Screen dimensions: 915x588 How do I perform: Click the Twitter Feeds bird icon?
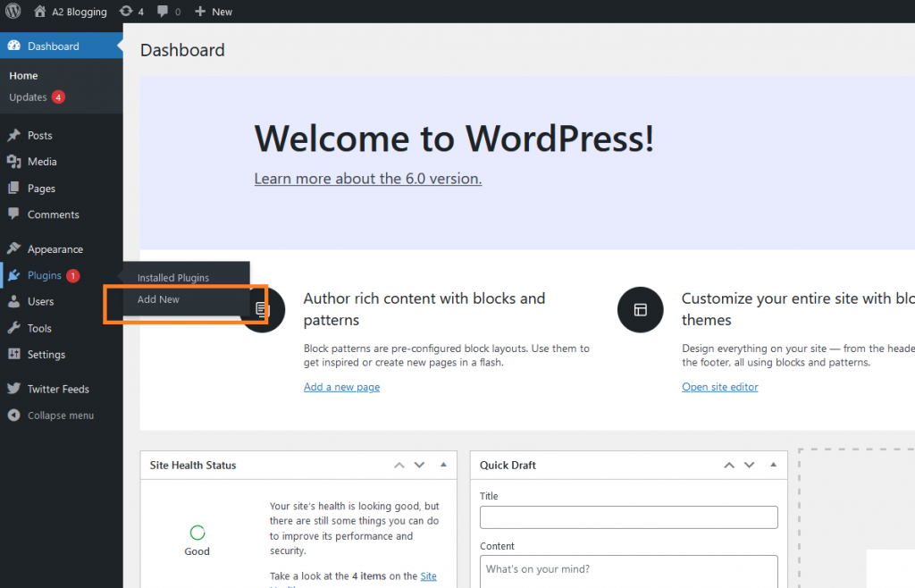13,389
